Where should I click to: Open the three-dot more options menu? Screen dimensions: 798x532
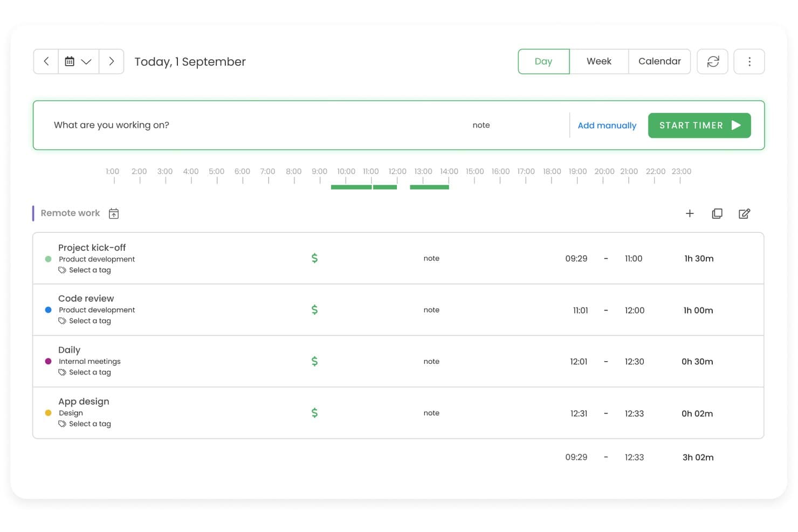coord(749,61)
